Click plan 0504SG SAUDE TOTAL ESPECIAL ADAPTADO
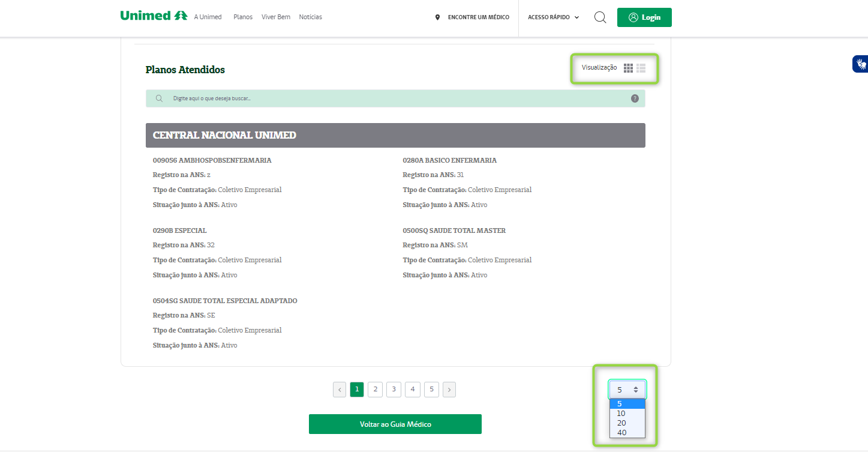 (x=225, y=301)
